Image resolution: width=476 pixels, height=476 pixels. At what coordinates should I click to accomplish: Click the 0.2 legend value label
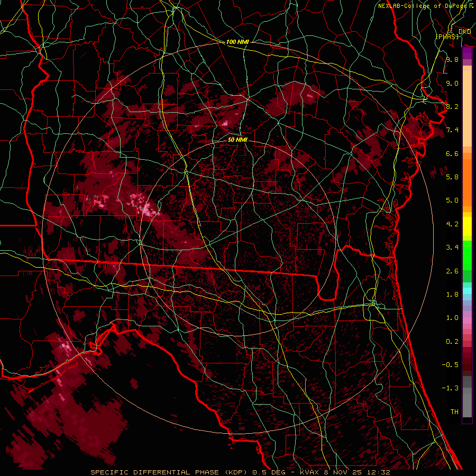point(452,341)
